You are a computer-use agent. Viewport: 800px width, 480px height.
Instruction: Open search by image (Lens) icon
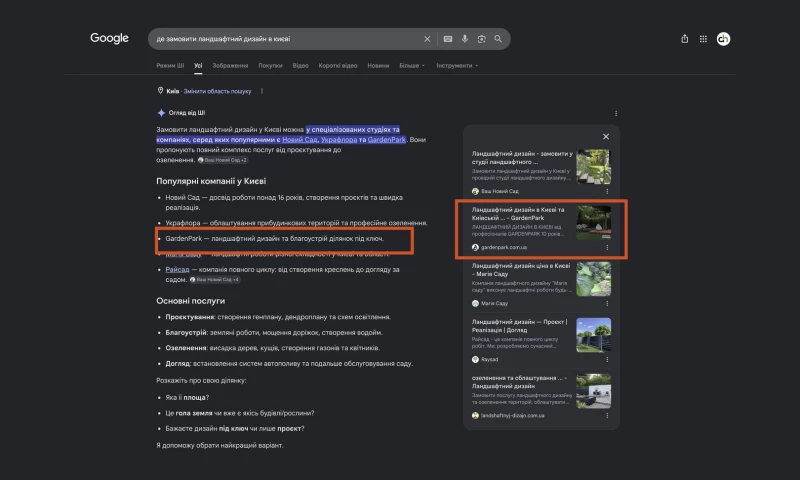(x=481, y=39)
